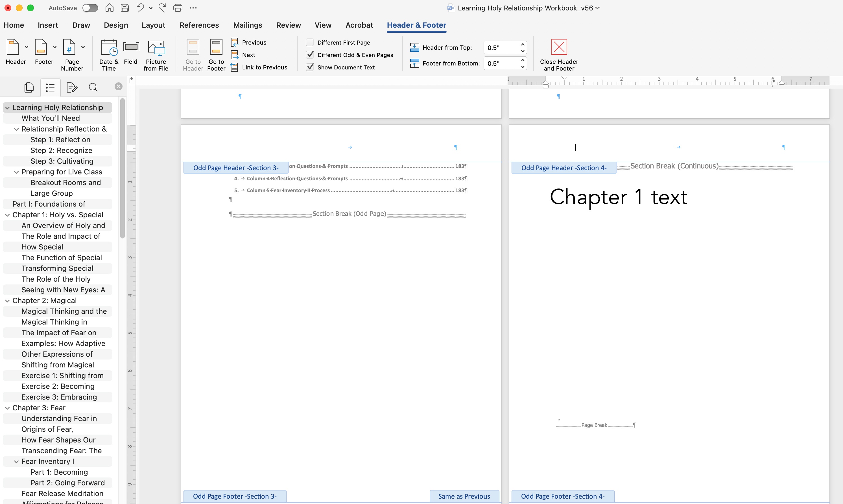
Task: Enable Different First Page checkbox
Action: [x=309, y=42]
